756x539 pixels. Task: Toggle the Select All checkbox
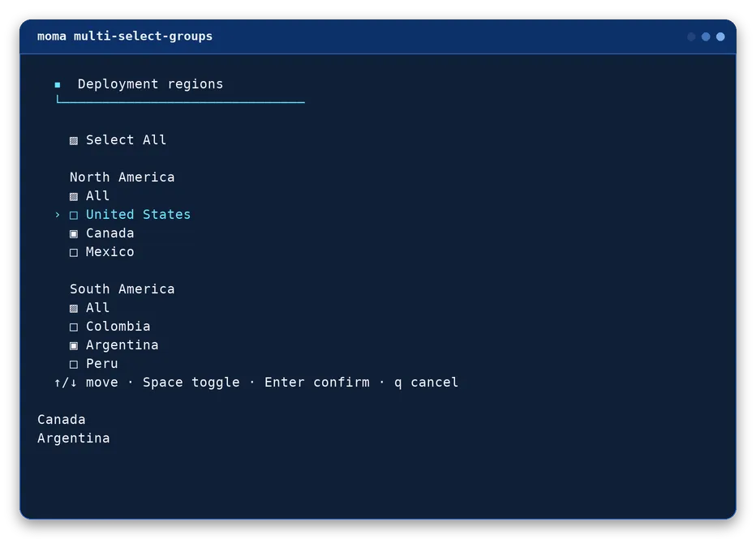click(x=74, y=141)
